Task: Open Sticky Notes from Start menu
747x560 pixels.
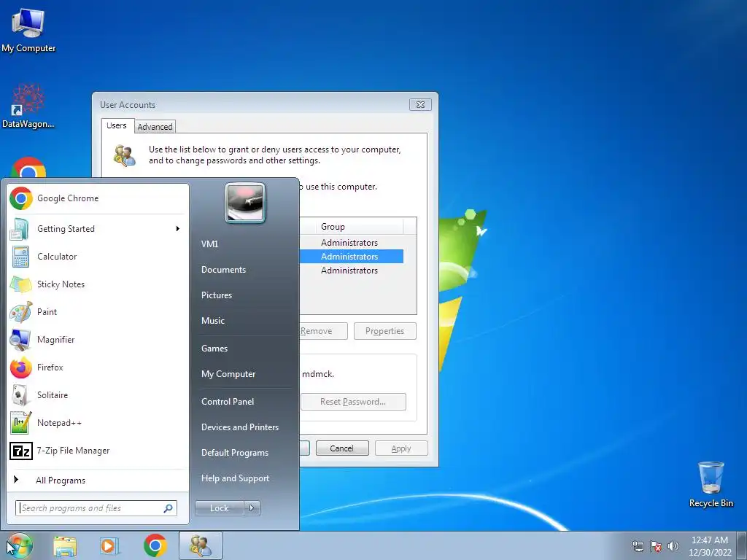Action: tap(98, 284)
